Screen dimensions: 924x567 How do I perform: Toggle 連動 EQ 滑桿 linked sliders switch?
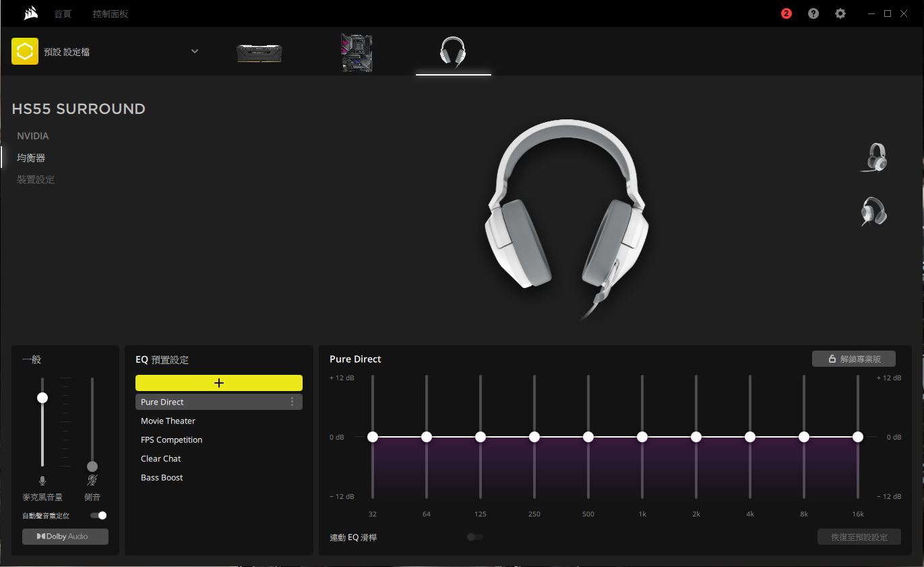pos(475,537)
